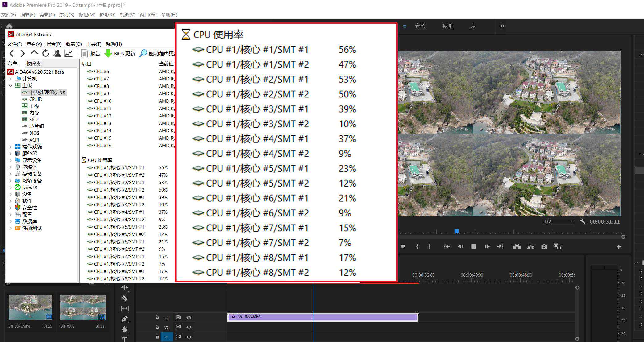This screenshot has height=342, width=644.
Task: Click the blue playhead on monitor scrubber
Action: 456,231
